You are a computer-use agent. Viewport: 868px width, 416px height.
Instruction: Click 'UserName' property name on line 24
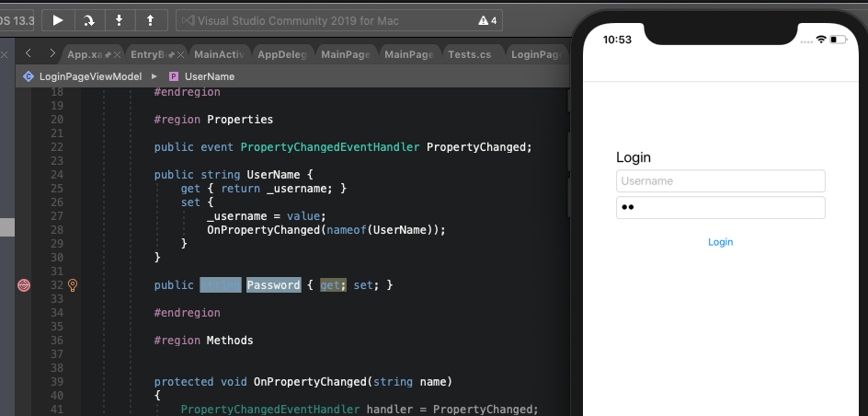[273, 175]
